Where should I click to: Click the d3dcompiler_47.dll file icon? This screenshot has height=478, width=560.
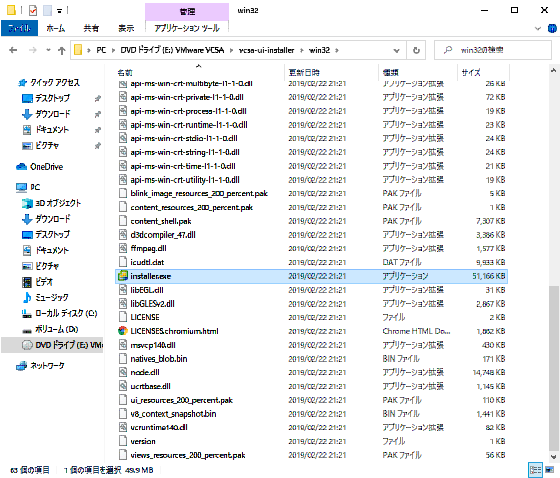[x=123, y=235]
